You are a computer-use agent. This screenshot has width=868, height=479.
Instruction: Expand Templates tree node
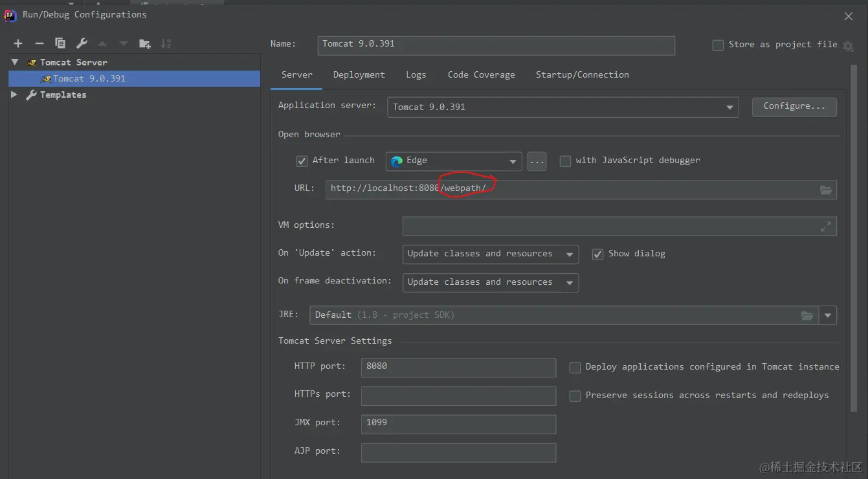(15, 95)
